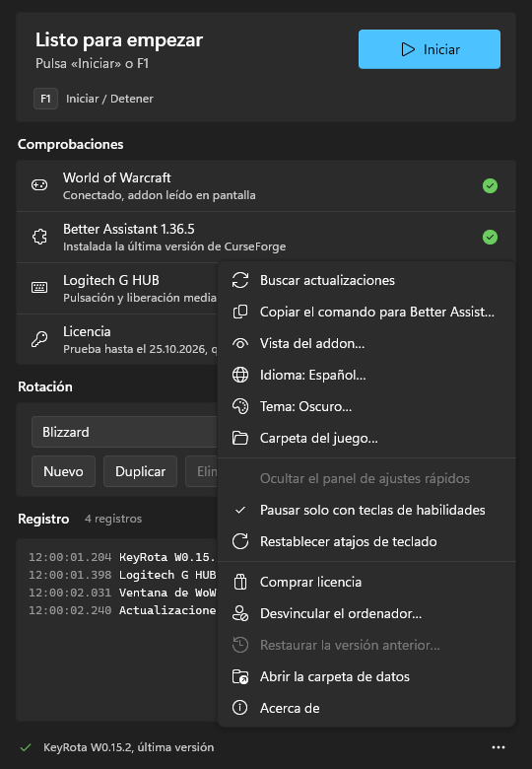Open Acerca de menu item
The height and width of the screenshot is (769, 532).
click(x=366, y=708)
